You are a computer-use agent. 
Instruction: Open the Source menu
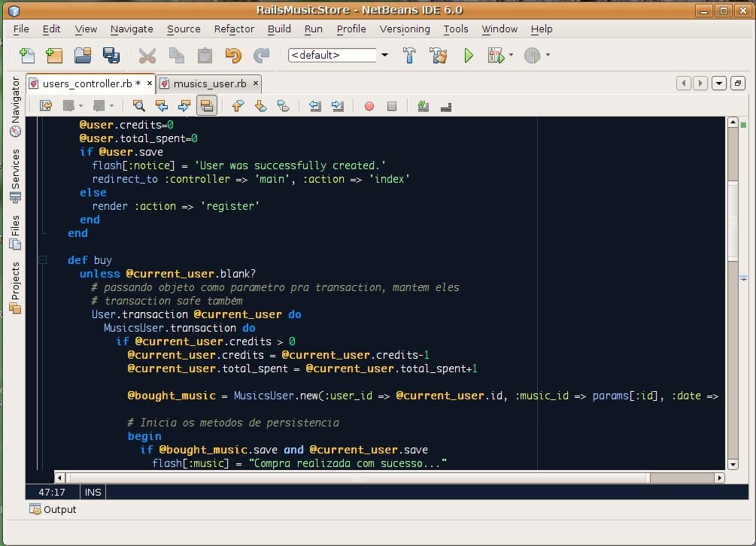(x=184, y=29)
